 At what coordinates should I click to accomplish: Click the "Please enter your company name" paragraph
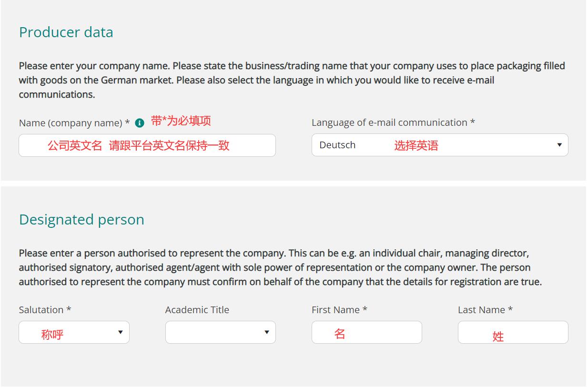(292, 80)
